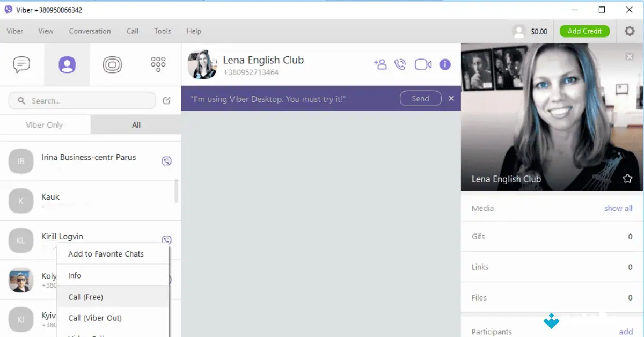Open the Public Accounts icon

(112, 64)
